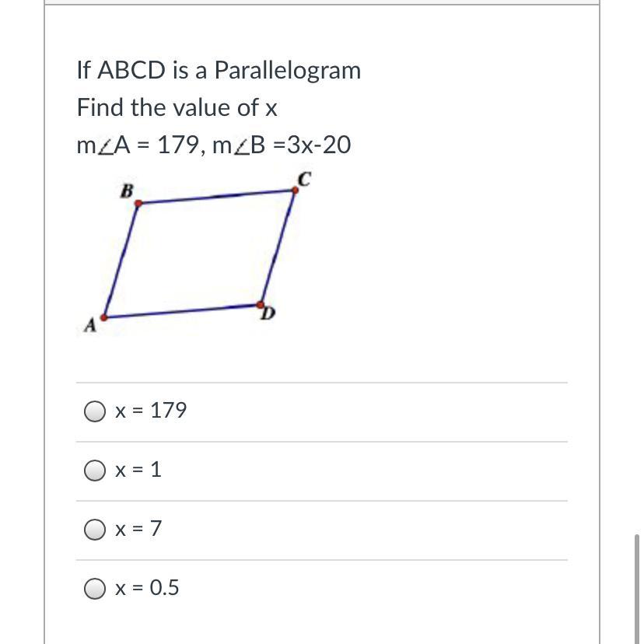Click the 'x = 0.5' answer text
644x644 pixels.
(x=147, y=588)
